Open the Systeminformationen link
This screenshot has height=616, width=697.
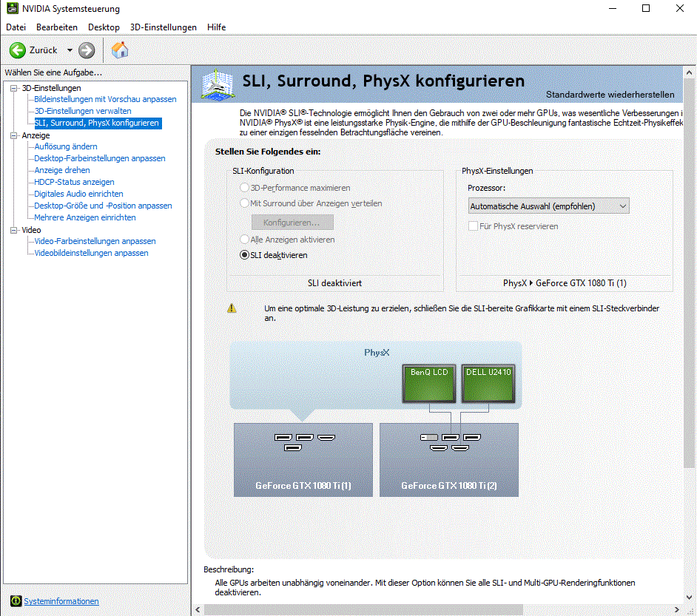[x=61, y=601]
